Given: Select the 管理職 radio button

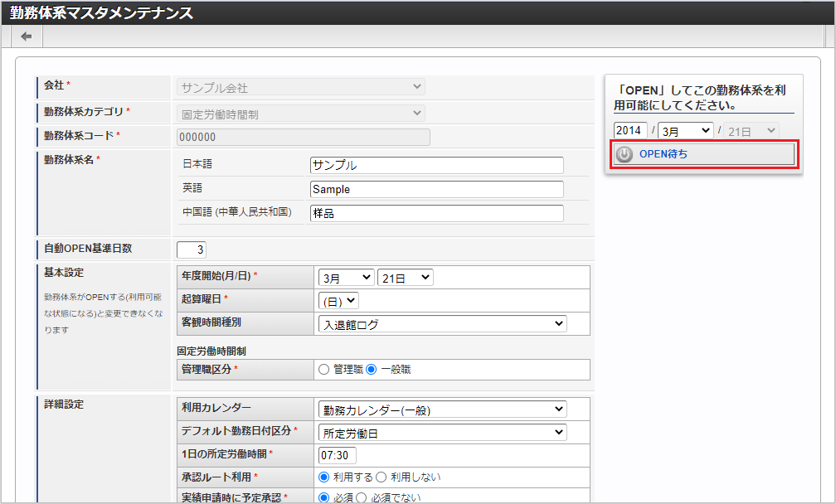Looking at the screenshot, I should point(323,369).
